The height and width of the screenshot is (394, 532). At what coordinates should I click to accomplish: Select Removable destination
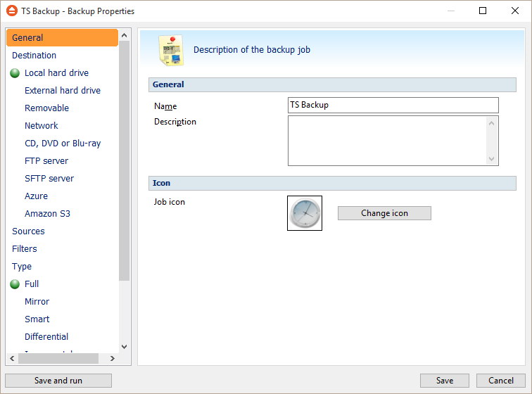click(x=47, y=108)
